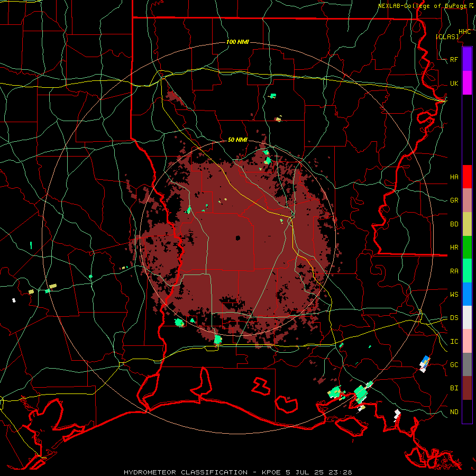
Task: Click the 'NEXLAB-College of DuPage' credit text
Action: pos(422,6)
